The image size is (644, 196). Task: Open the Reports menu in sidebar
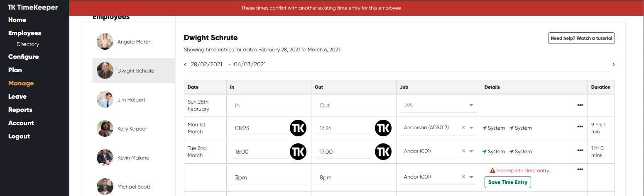(20, 110)
